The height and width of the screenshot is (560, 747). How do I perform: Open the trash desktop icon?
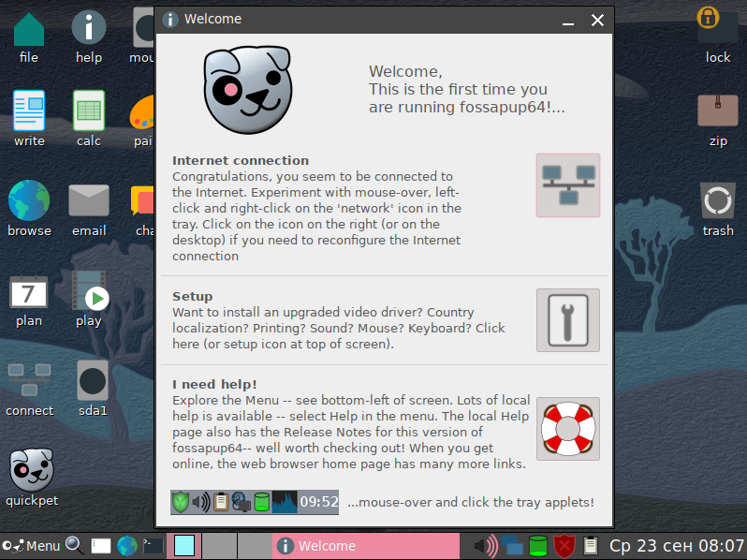[x=717, y=200]
